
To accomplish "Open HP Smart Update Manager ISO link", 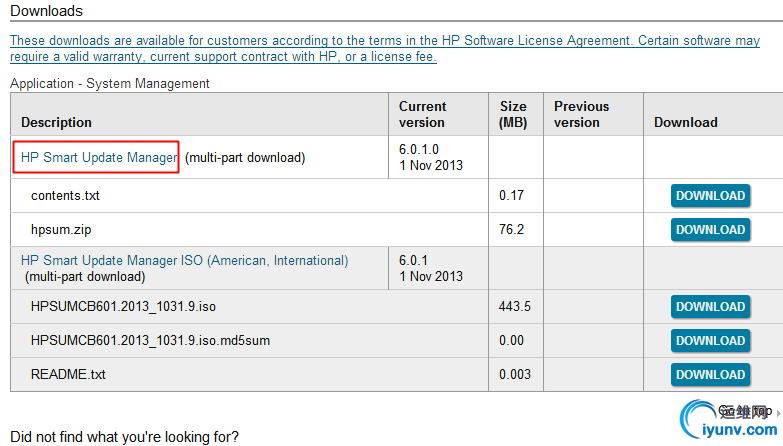I will click(184, 260).
